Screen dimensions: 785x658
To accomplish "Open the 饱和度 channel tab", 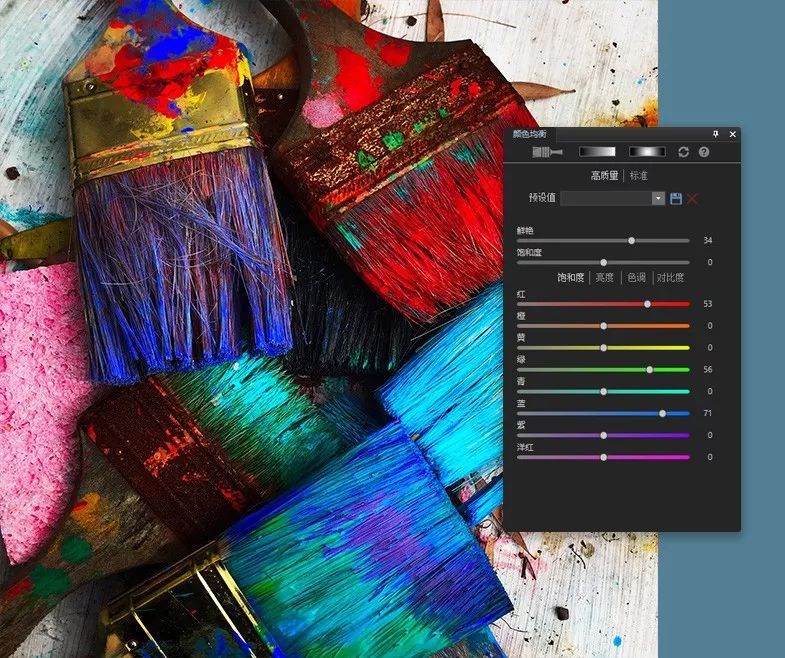I will pos(571,277).
